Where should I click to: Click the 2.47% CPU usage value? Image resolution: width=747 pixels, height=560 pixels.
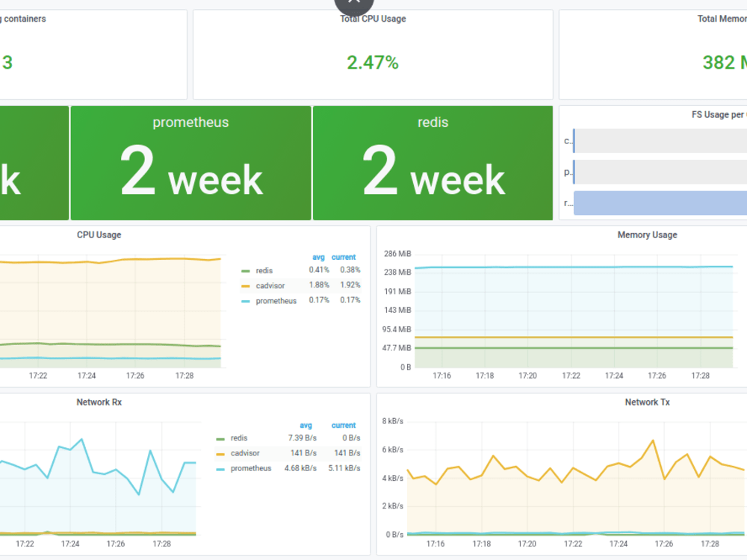pyautogui.click(x=373, y=63)
